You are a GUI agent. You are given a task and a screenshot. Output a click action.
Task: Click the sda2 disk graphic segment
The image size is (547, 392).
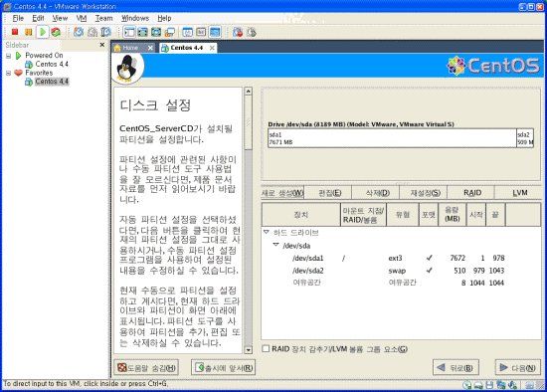tap(525, 138)
